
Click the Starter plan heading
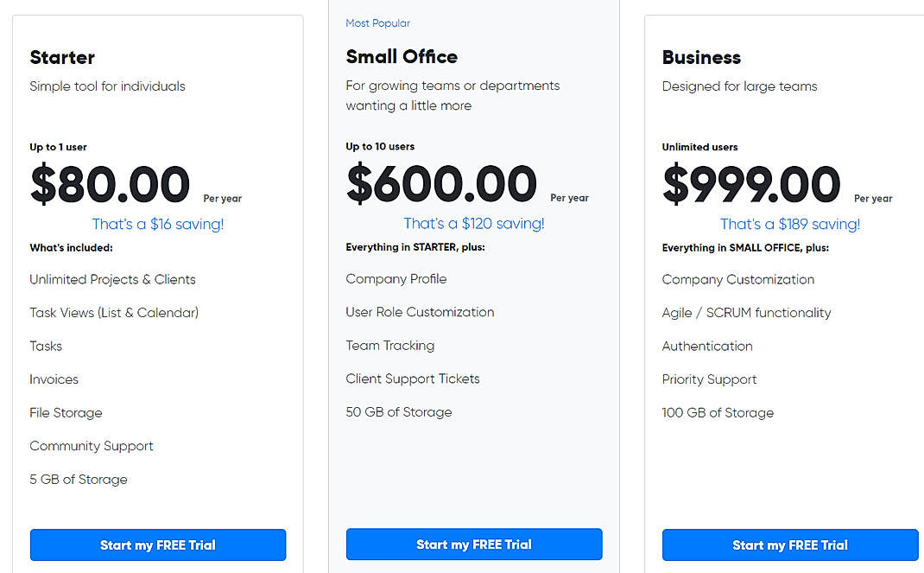point(61,57)
